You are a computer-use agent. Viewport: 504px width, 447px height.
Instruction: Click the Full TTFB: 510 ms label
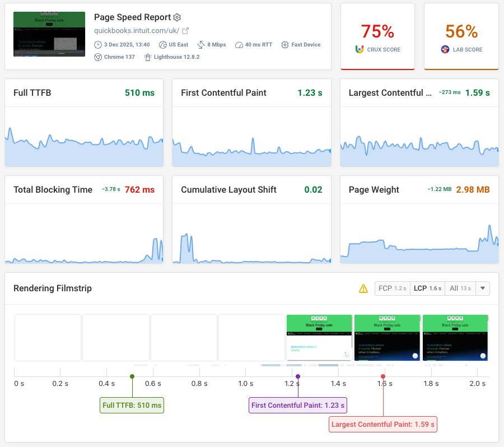[132, 404]
